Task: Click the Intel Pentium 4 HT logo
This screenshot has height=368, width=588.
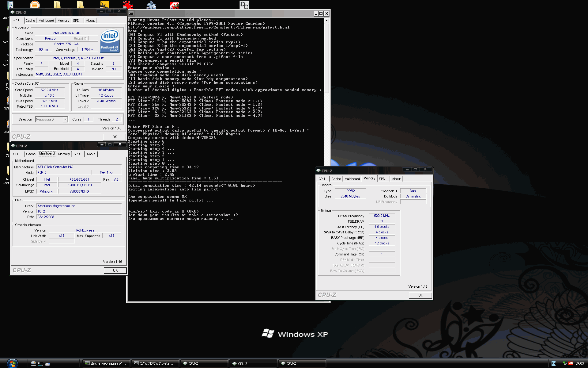Action: tap(110, 41)
